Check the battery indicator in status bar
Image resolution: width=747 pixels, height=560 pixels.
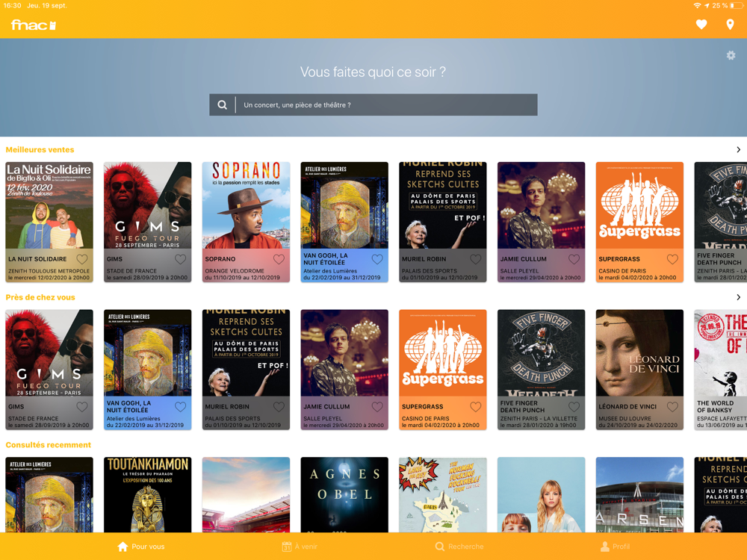pos(737,6)
